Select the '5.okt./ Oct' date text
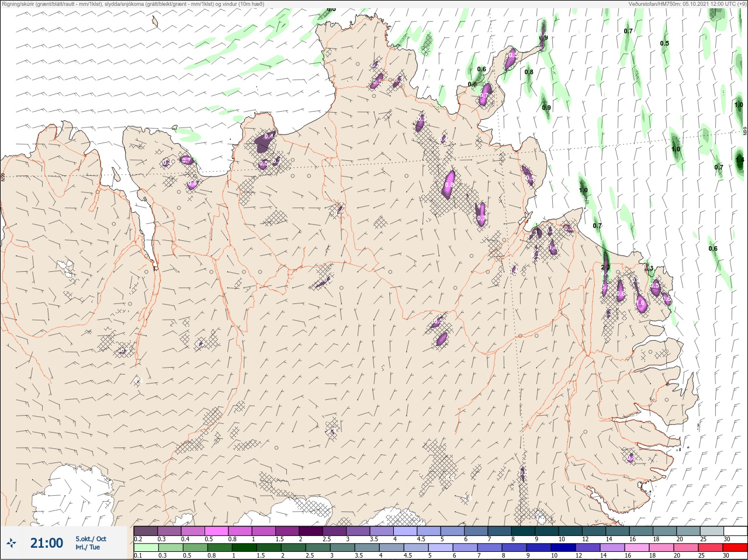This screenshot has width=748, height=560. click(x=91, y=539)
